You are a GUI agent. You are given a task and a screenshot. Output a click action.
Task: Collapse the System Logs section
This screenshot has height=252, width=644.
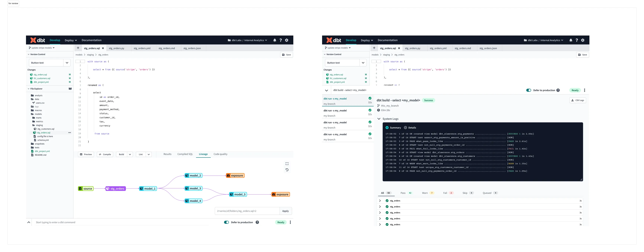379,119
